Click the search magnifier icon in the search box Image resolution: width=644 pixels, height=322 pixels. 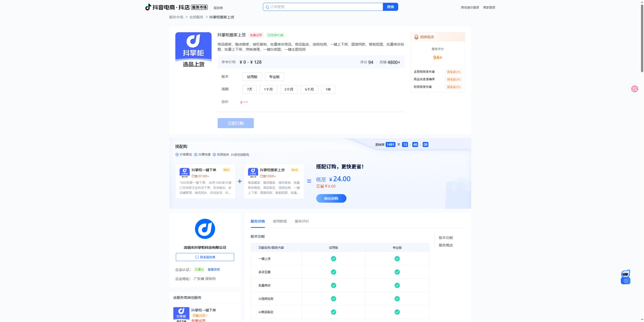[267, 7]
